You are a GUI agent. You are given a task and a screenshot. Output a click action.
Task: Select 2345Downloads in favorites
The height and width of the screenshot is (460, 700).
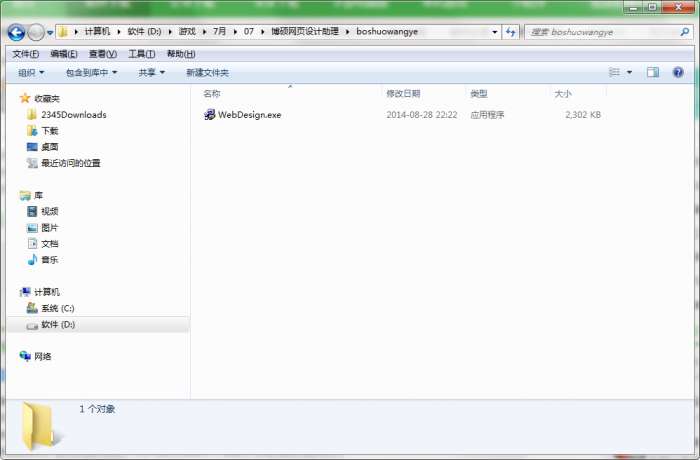pos(74,115)
